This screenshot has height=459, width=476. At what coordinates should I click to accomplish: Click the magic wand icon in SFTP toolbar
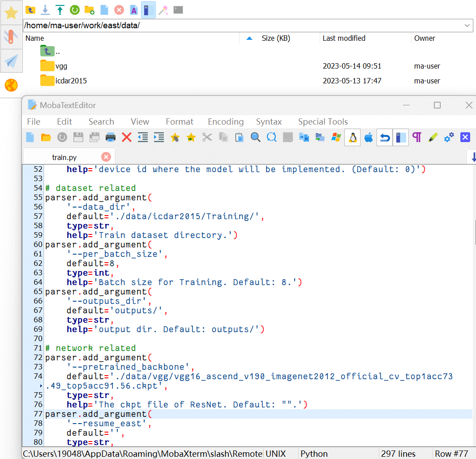[x=163, y=10]
